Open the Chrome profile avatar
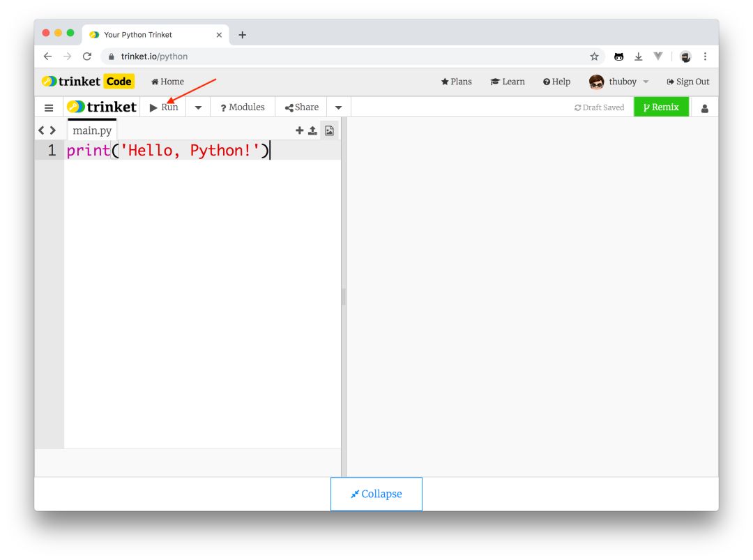This screenshot has width=753, height=560. (685, 56)
